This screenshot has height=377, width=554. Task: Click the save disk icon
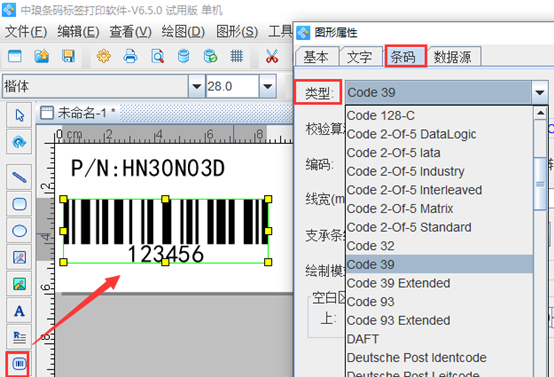[x=68, y=56]
